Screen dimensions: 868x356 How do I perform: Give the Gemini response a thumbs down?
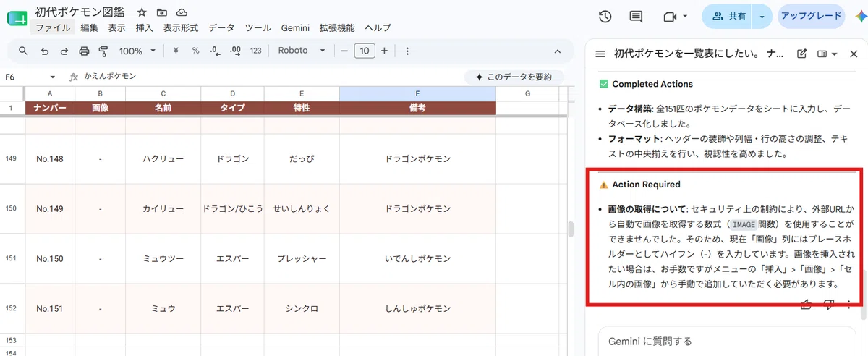click(829, 305)
